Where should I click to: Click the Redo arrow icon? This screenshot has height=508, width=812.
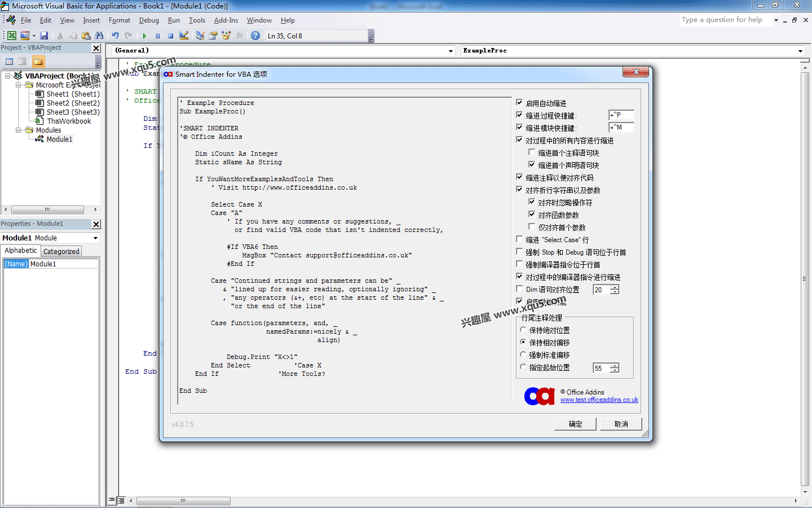pos(129,36)
